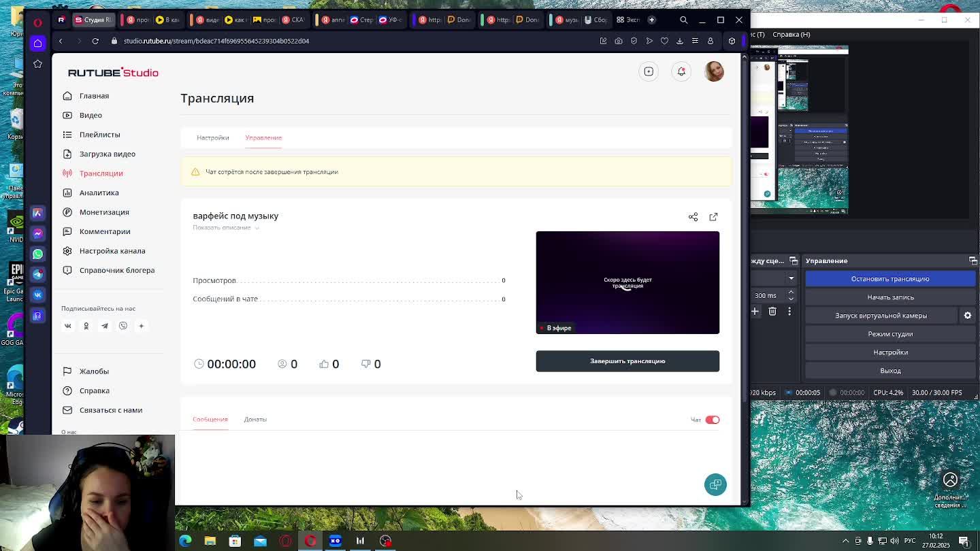
Task: Switch to the Управление tab
Action: 263,137
